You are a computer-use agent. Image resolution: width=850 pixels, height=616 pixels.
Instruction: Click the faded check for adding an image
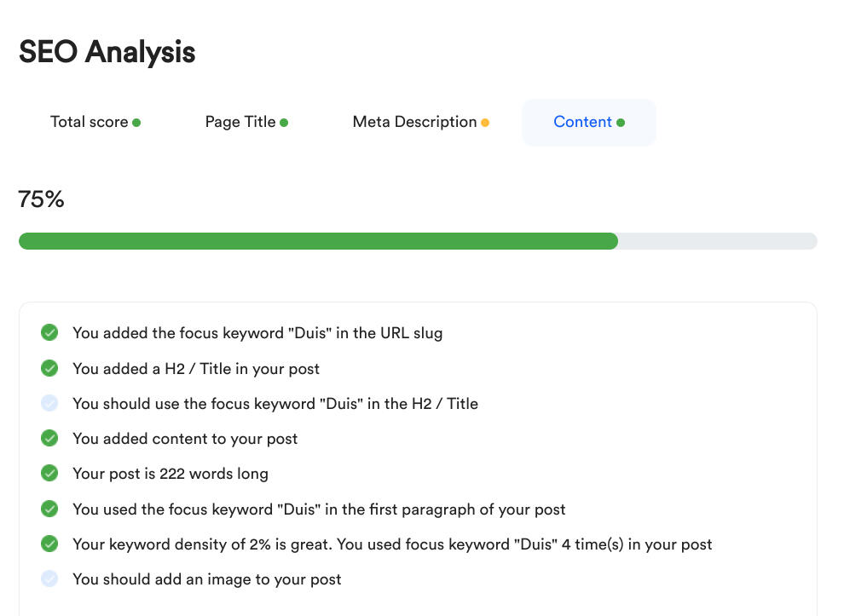(x=49, y=579)
